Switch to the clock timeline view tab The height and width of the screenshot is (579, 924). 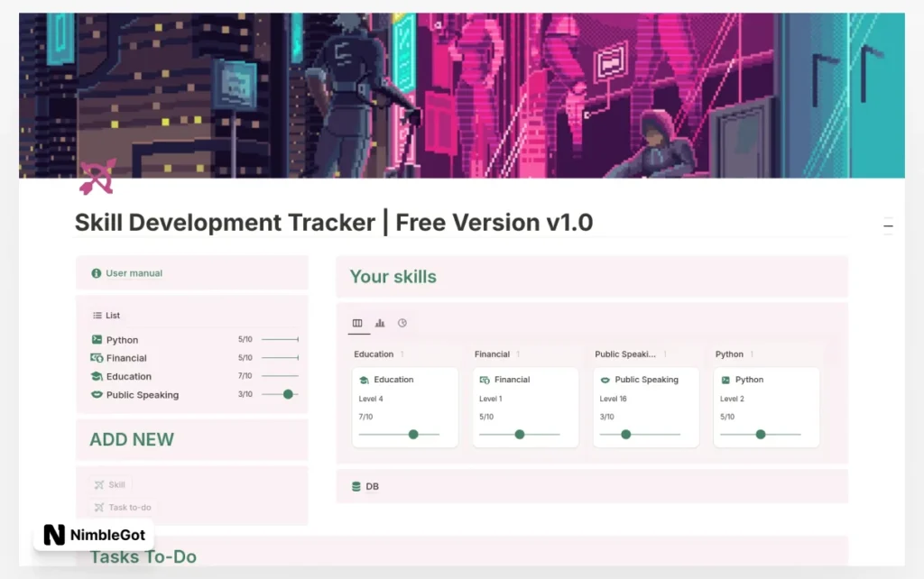[402, 323]
